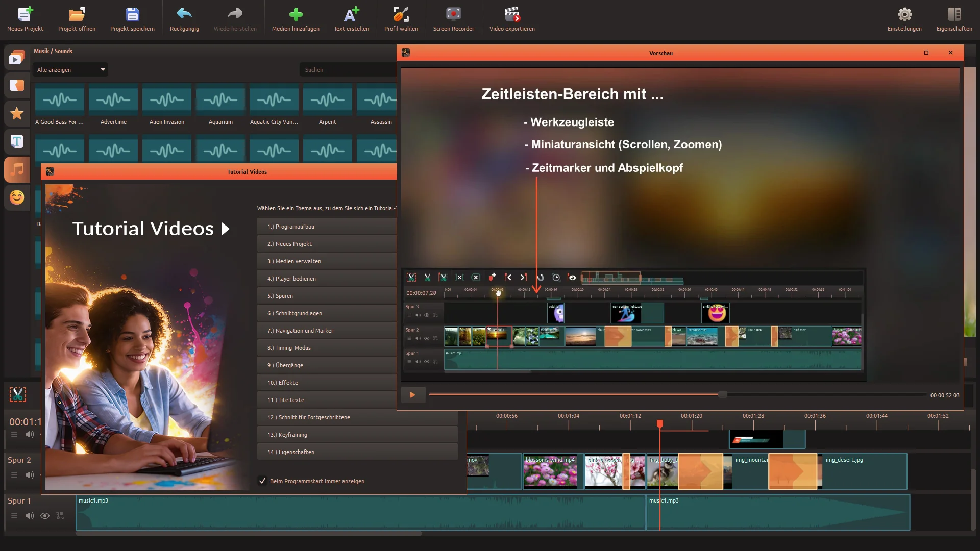Mute the Spur 1 track speaker
The height and width of the screenshot is (551, 980).
[x=30, y=516]
